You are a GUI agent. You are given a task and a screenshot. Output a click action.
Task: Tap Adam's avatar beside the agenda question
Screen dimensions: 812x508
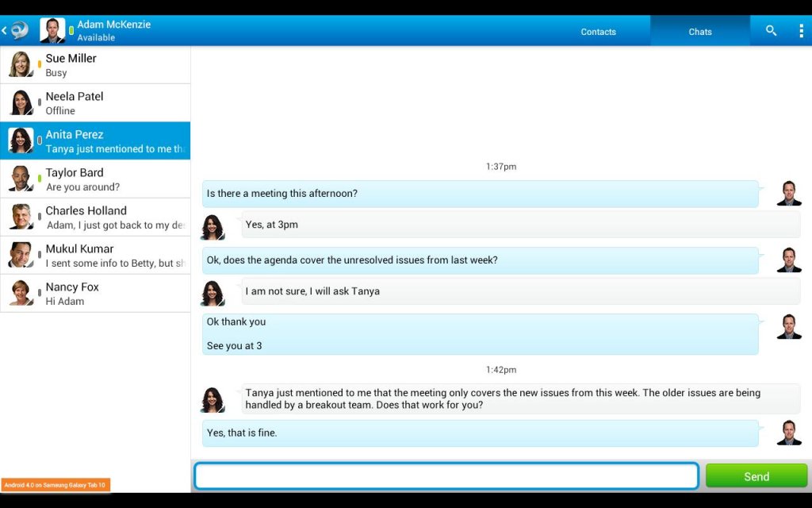[x=789, y=260]
